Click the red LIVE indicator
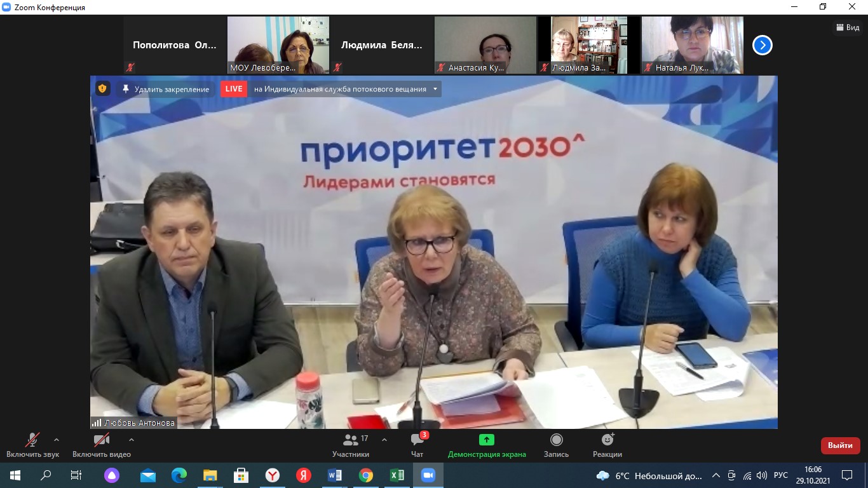The image size is (868, 488). (x=234, y=89)
